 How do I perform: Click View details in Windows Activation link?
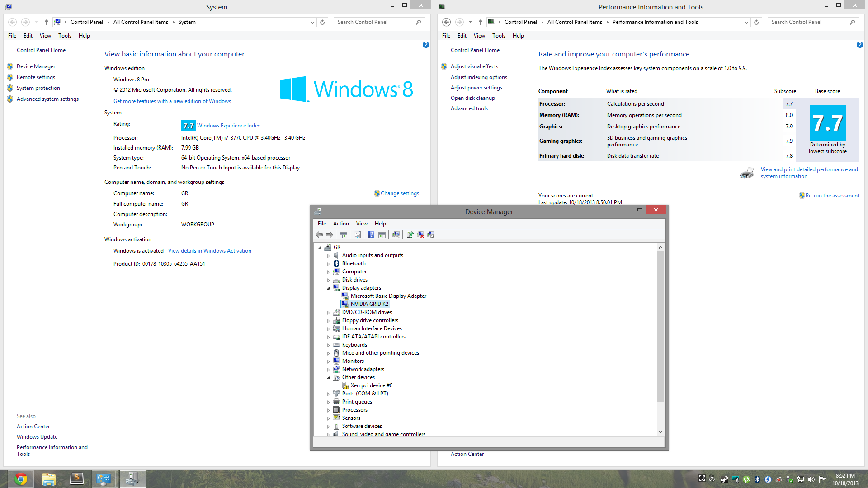point(209,250)
